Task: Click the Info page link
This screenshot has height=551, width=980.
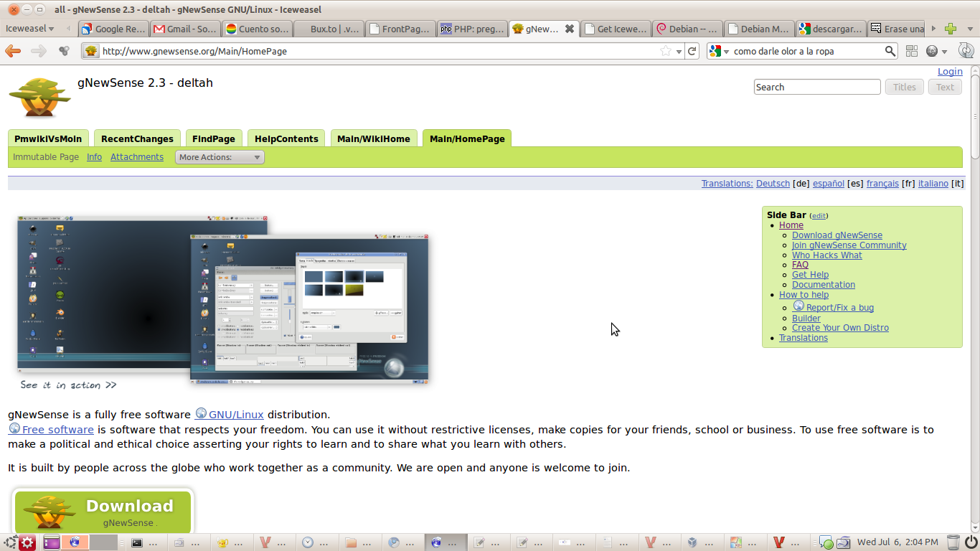Action: [x=94, y=156]
